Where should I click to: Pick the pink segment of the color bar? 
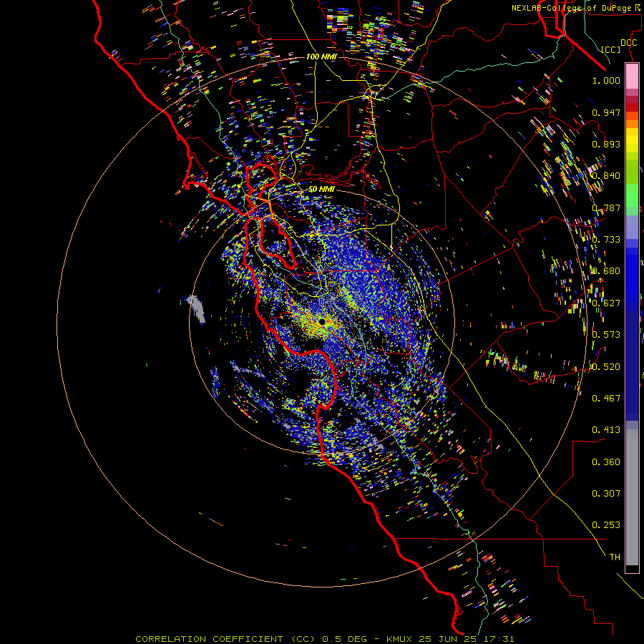pos(632,76)
